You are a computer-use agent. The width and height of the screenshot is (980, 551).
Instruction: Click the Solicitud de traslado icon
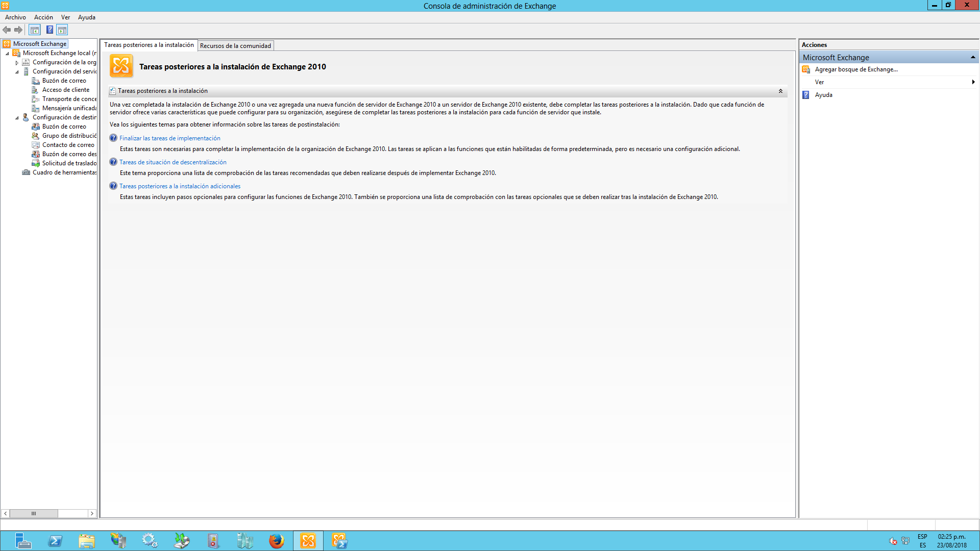36,163
